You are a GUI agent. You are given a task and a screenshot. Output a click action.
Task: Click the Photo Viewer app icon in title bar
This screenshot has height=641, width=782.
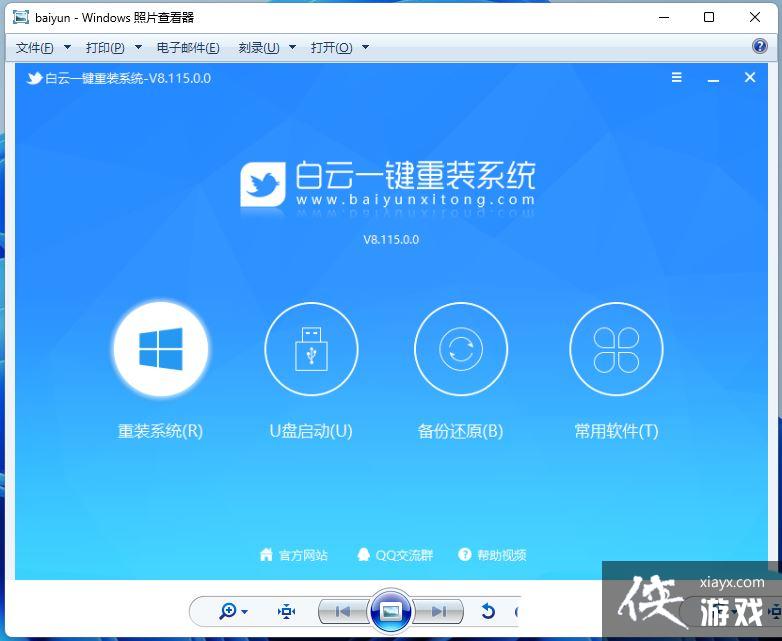(20, 17)
